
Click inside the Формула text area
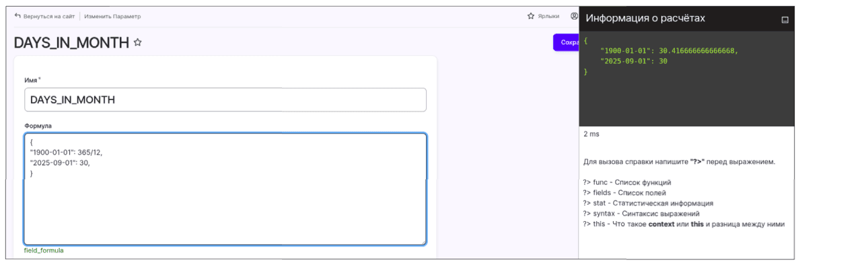pos(225,189)
